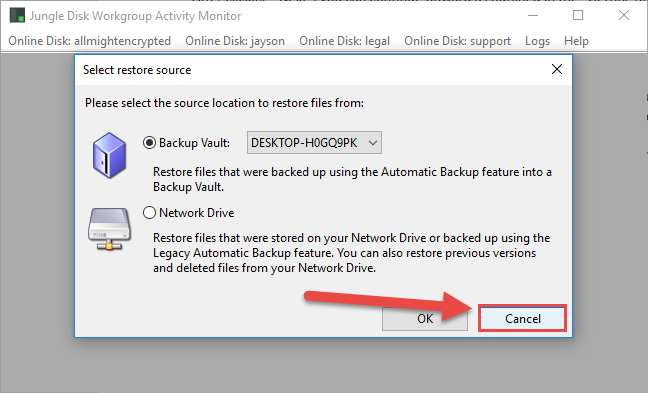Click the Backup Vault cube icon
648x393 pixels.
[109, 155]
